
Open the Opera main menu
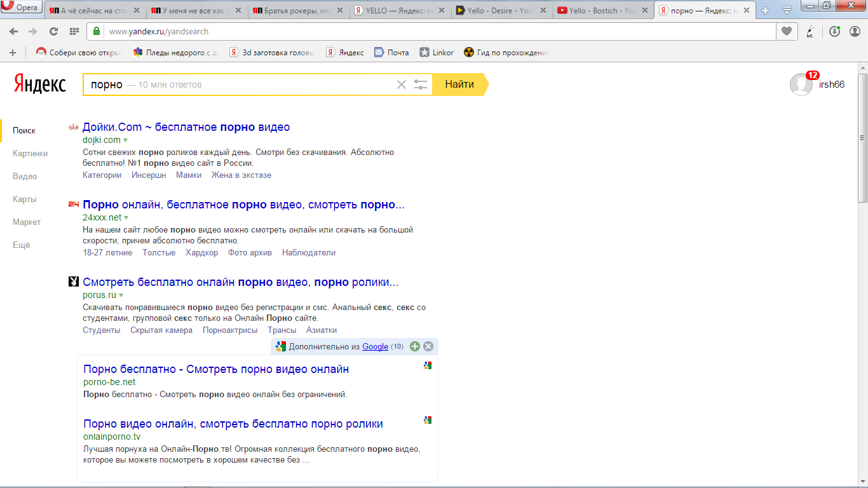pos(22,8)
